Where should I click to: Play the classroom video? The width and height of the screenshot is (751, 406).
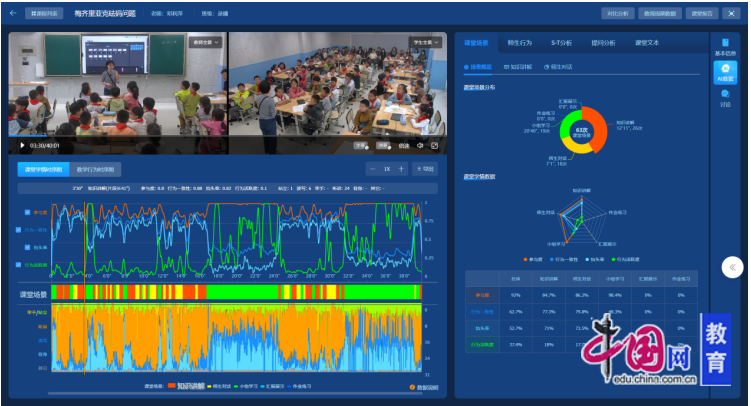(x=23, y=144)
